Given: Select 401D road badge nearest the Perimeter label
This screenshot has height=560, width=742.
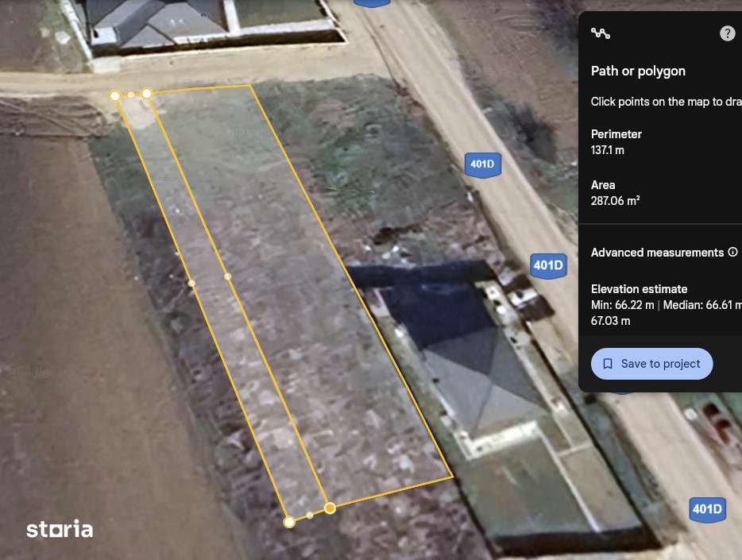Looking at the screenshot, I should click(482, 164).
